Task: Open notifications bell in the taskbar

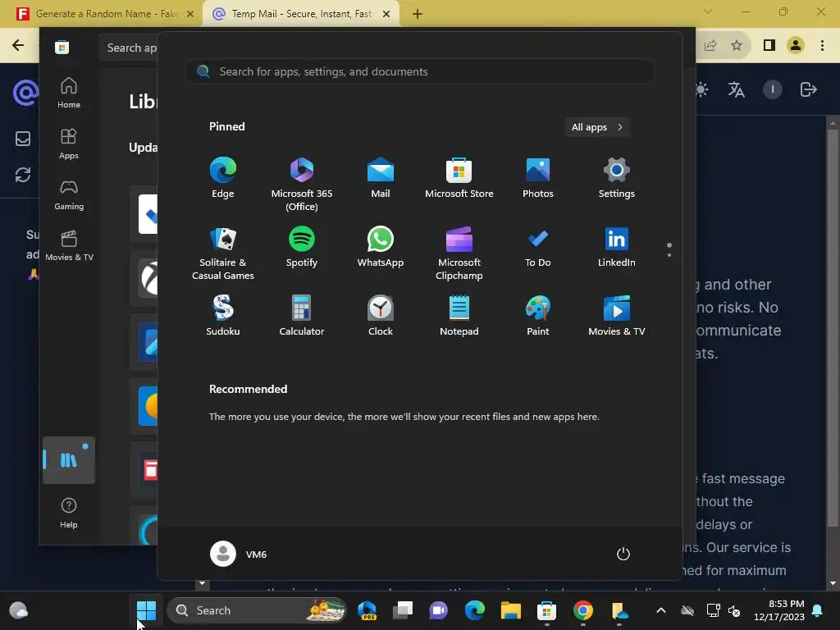Action: point(818,610)
